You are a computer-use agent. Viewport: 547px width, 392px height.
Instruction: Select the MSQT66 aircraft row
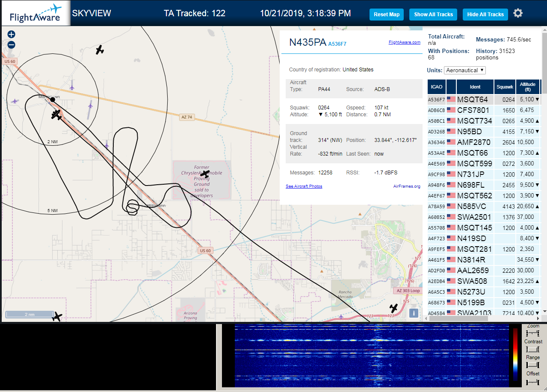484,153
